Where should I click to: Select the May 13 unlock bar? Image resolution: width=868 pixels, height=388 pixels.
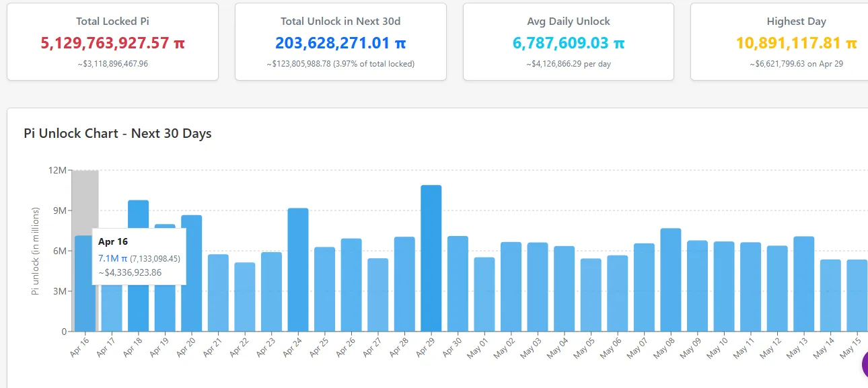pyautogui.click(x=803, y=284)
